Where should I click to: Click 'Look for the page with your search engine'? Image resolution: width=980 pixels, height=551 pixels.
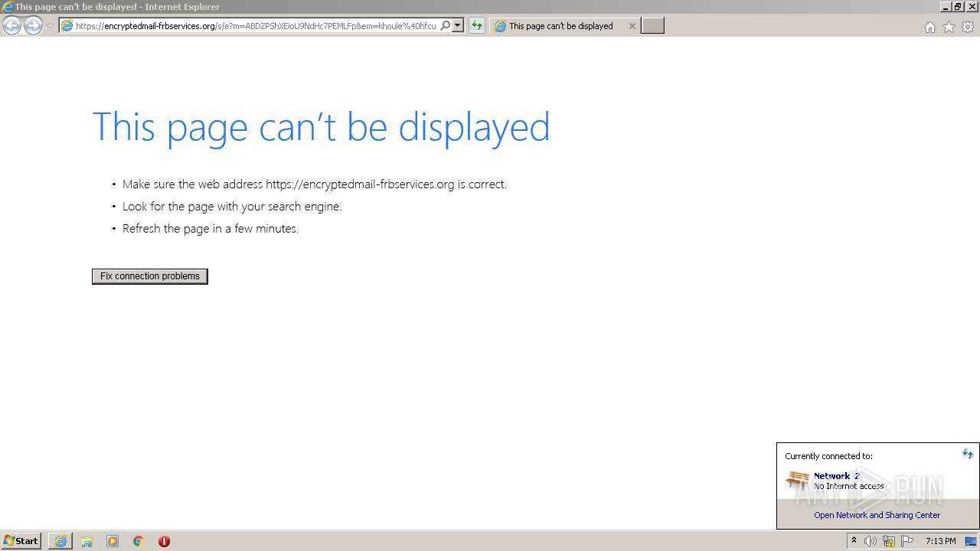point(232,207)
